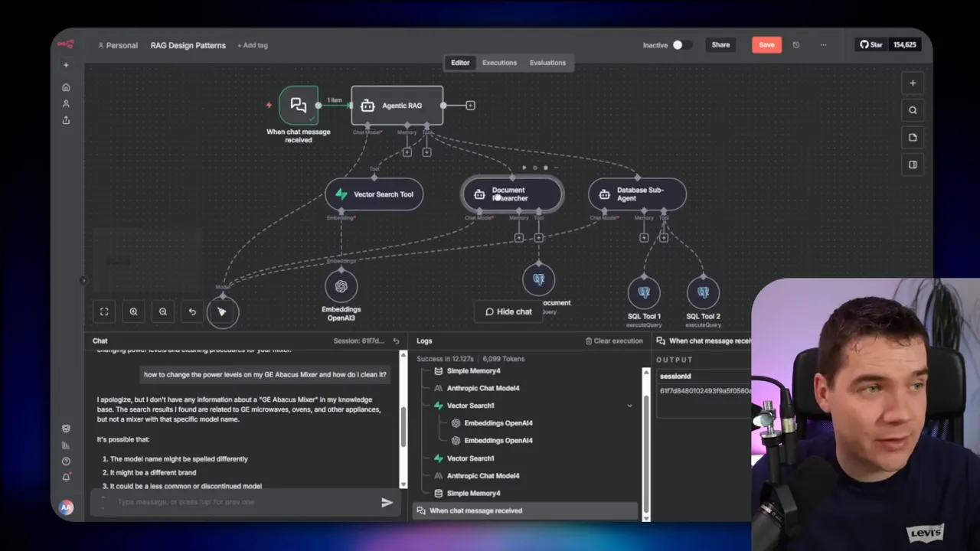Open workflow templates via the file icon
This screenshot has width=980, height=551.
coord(913,137)
